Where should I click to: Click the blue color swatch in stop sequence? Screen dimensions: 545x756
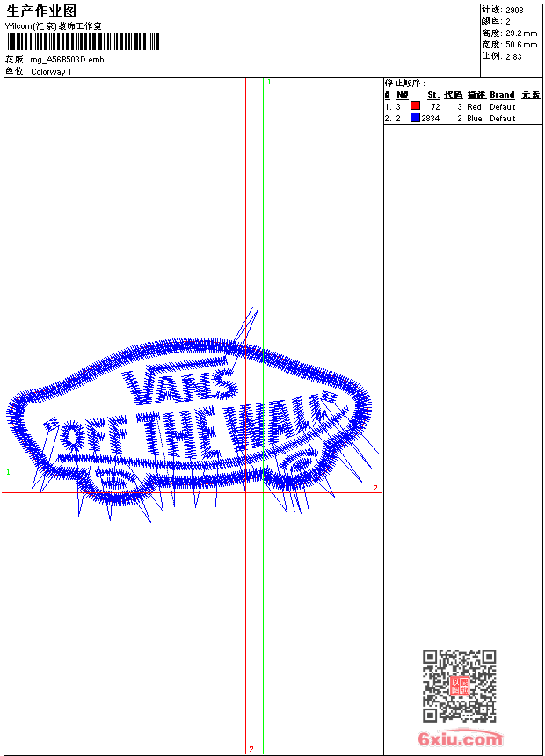415,118
